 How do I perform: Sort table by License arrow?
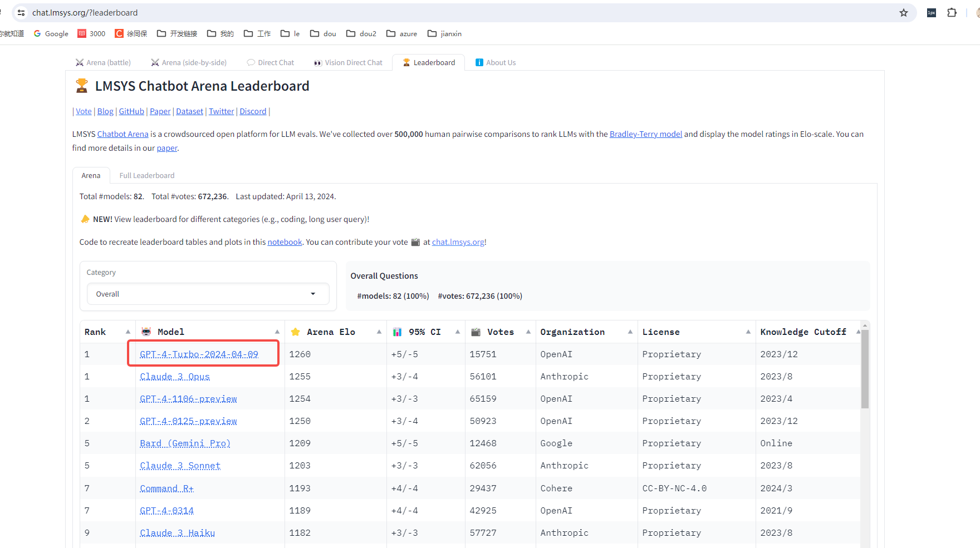[x=748, y=332]
